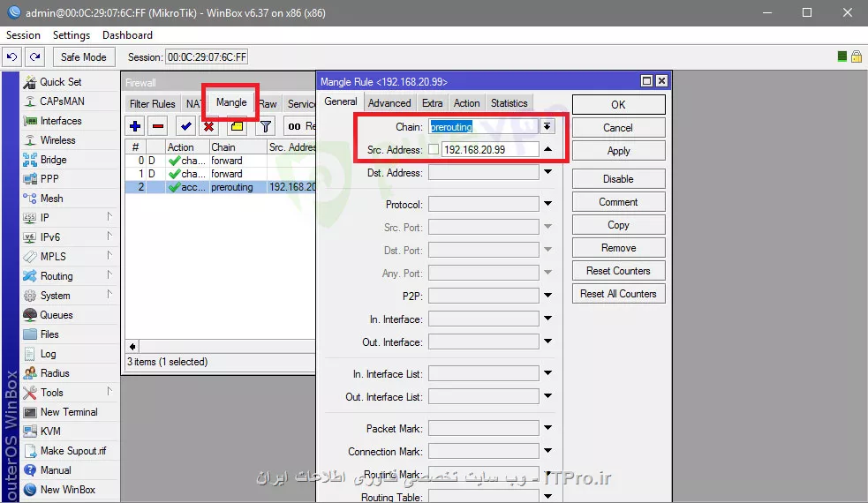Click the Disable button

[x=618, y=179]
